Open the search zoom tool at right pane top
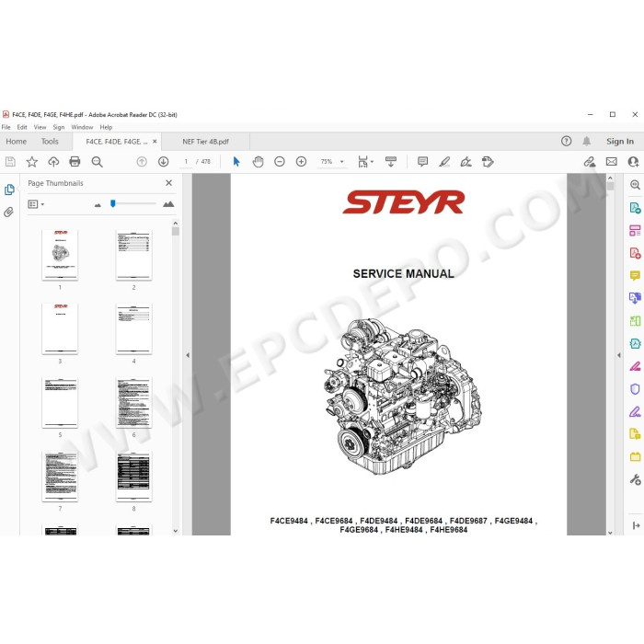Screen dimensions: 644x644 (635, 185)
